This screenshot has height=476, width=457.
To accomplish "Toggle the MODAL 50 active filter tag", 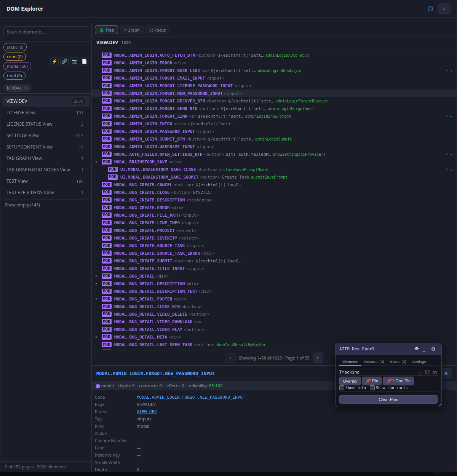I will coord(18,88).
